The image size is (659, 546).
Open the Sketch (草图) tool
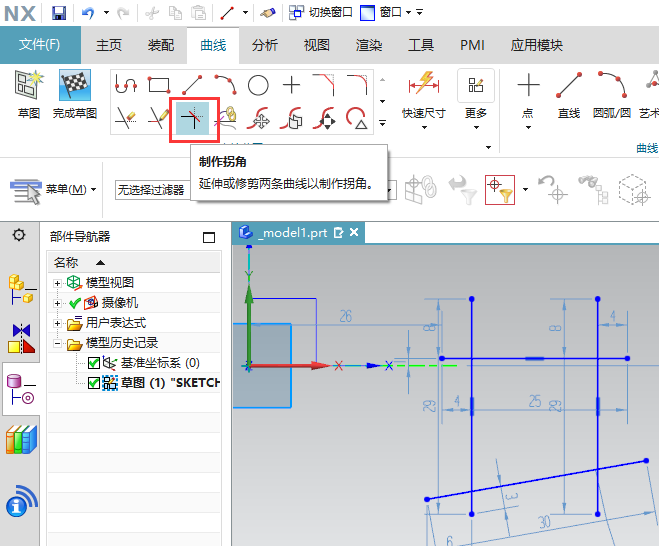click(x=29, y=95)
